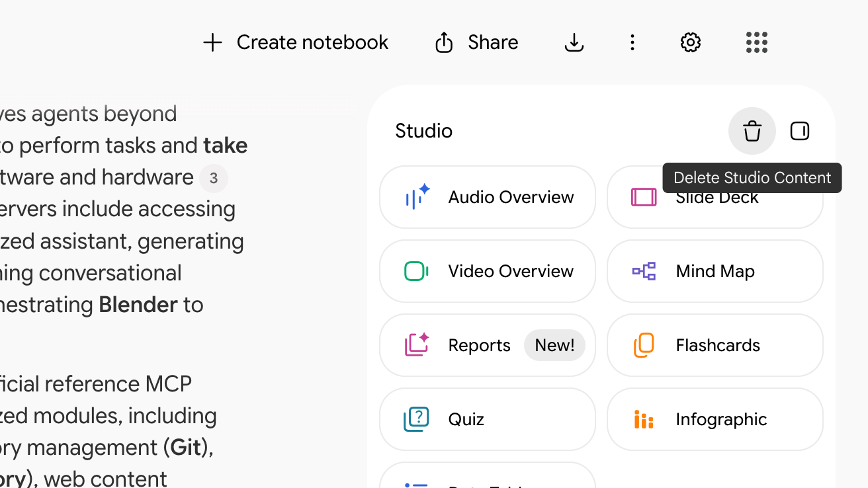Screen dimensions: 868x488
Task: Create Flashcards from sources
Action: (x=715, y=345)
